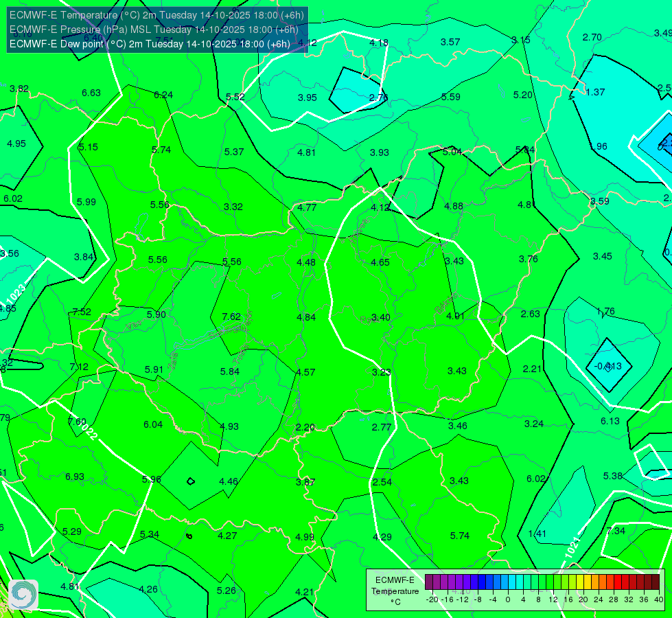This screenshot has width=672, height=618.
Task: Click the dew point value 6.93
Action: (x=75, y=477)
